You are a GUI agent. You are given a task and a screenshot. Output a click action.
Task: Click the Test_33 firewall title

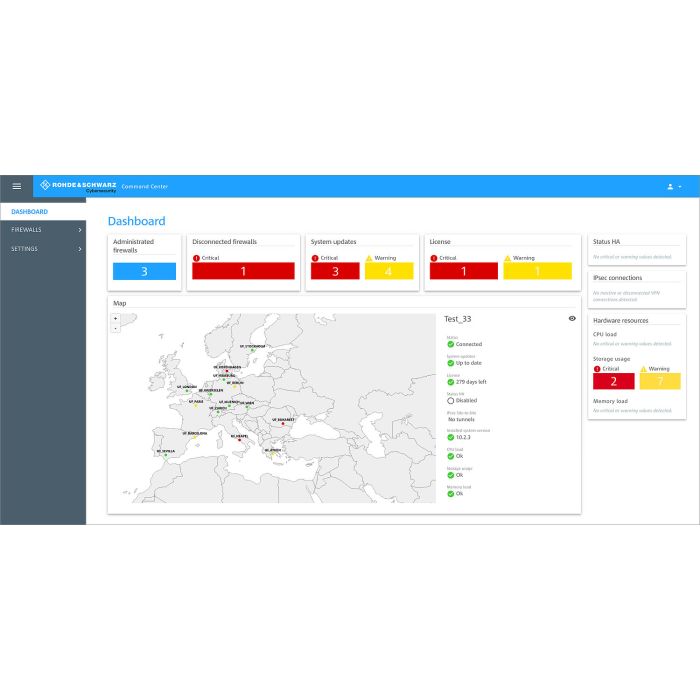pos(458,319)
